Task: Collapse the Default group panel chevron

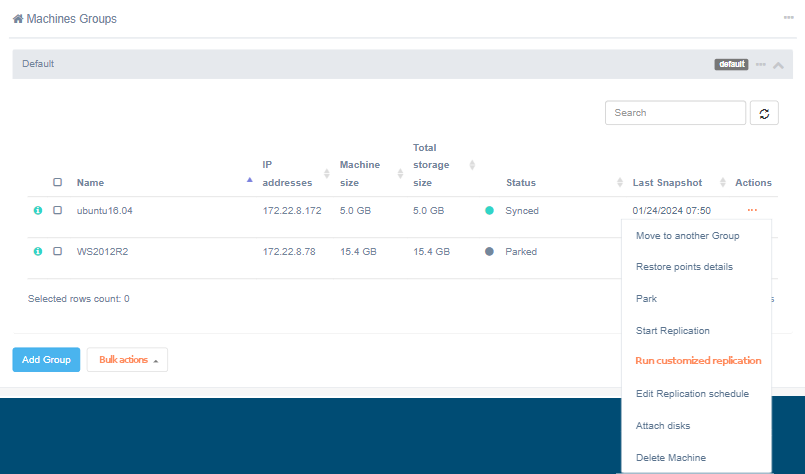Action: (x=779, y=65)
